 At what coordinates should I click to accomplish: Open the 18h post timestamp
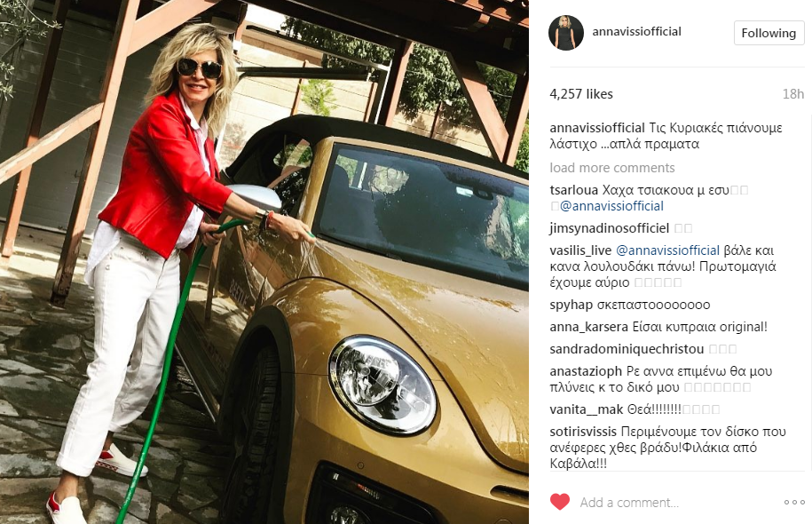pyautogui.click(x=792, y=94)
